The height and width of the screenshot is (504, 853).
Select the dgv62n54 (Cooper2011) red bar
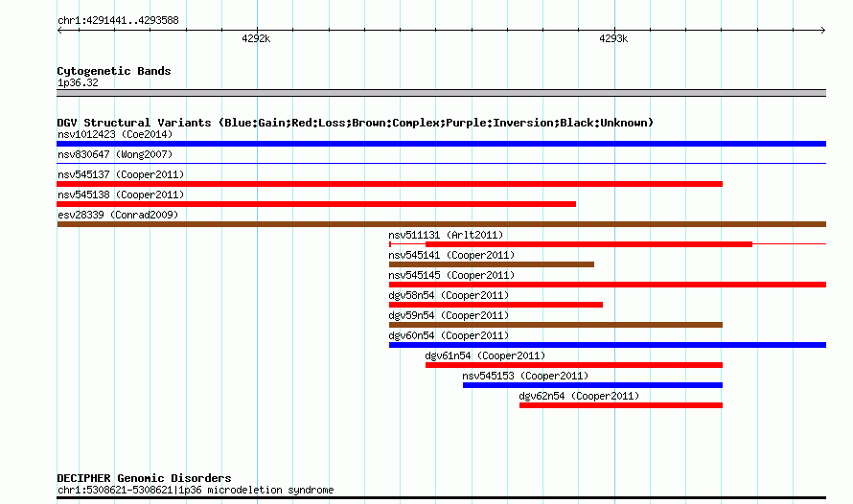[621, 405]
